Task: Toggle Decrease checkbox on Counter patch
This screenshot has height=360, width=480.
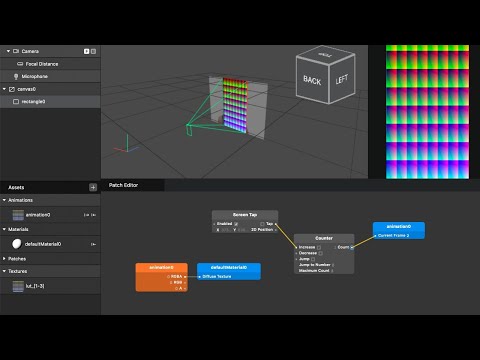Action: pyautogui.click(x=320, y=253)
